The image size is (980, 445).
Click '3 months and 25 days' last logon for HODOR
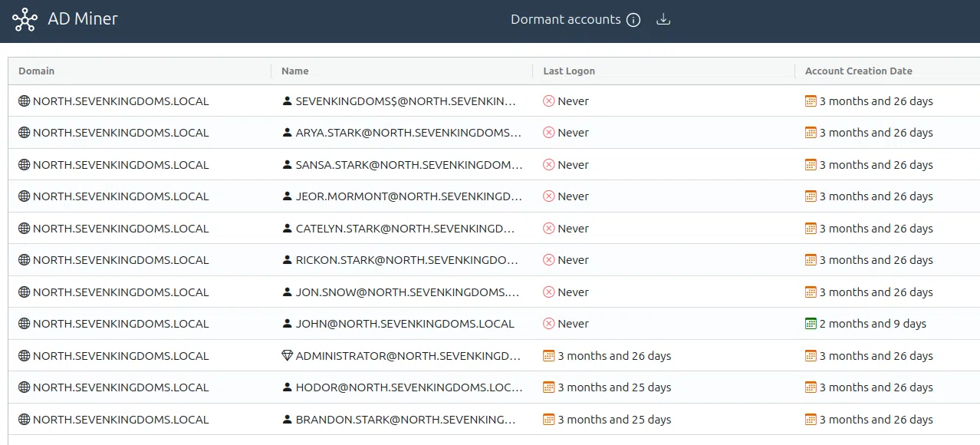tap(614, 387)
